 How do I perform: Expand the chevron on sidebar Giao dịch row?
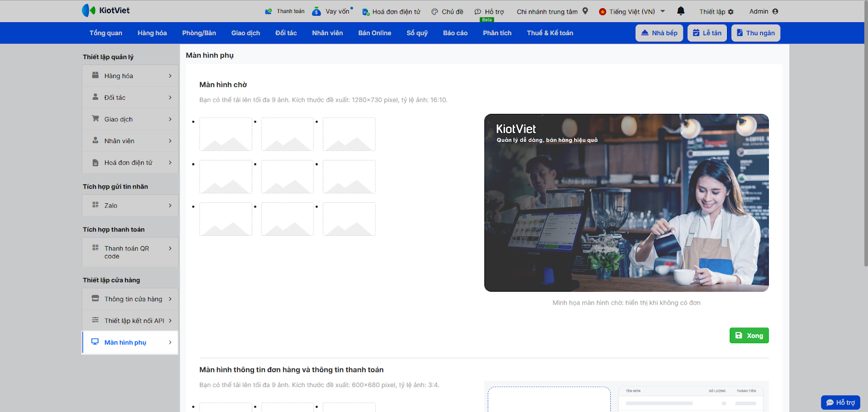point(170,119)
